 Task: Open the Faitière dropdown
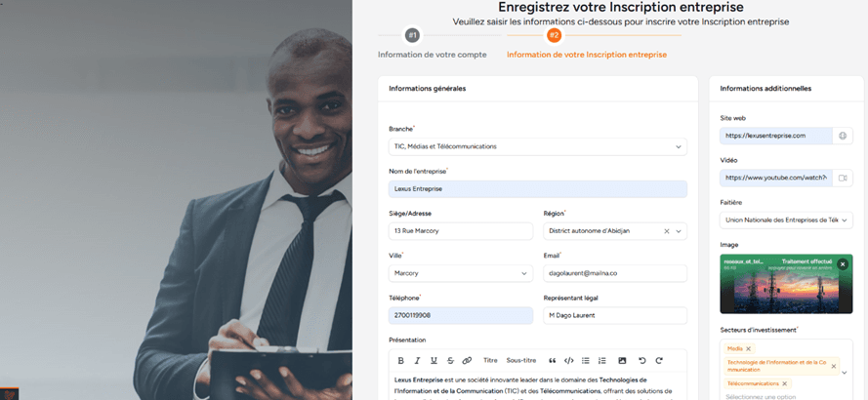786,220
